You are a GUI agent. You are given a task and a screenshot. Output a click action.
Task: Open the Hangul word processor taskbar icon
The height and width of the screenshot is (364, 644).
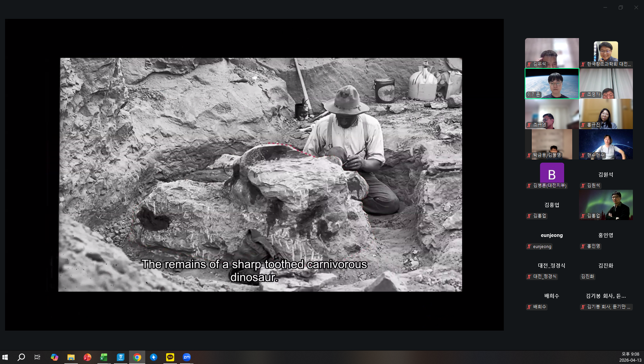point(120,357)
